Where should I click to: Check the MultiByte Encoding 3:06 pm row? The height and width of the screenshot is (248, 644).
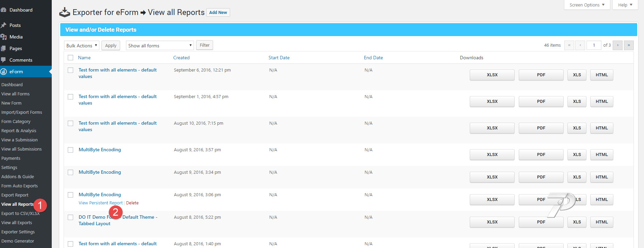70,195
